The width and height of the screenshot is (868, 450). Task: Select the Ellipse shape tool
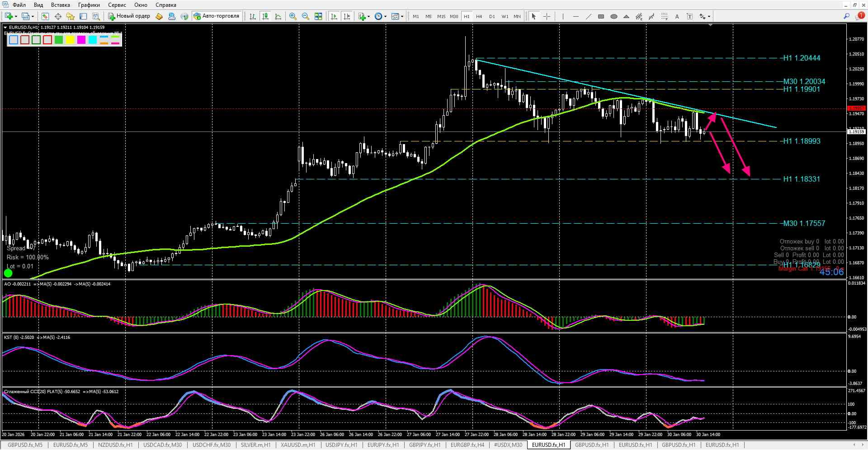613,16
